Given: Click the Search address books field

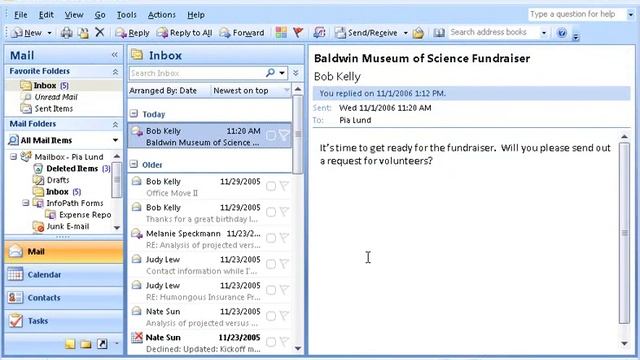Looking at the screenshot, I should coord(493,32).
